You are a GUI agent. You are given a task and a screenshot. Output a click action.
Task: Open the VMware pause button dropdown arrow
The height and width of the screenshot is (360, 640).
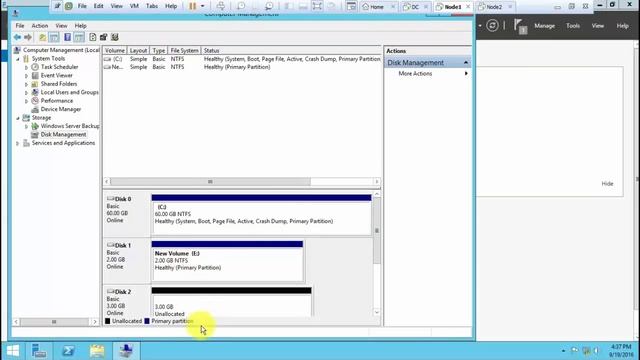[x=202, y=6]
